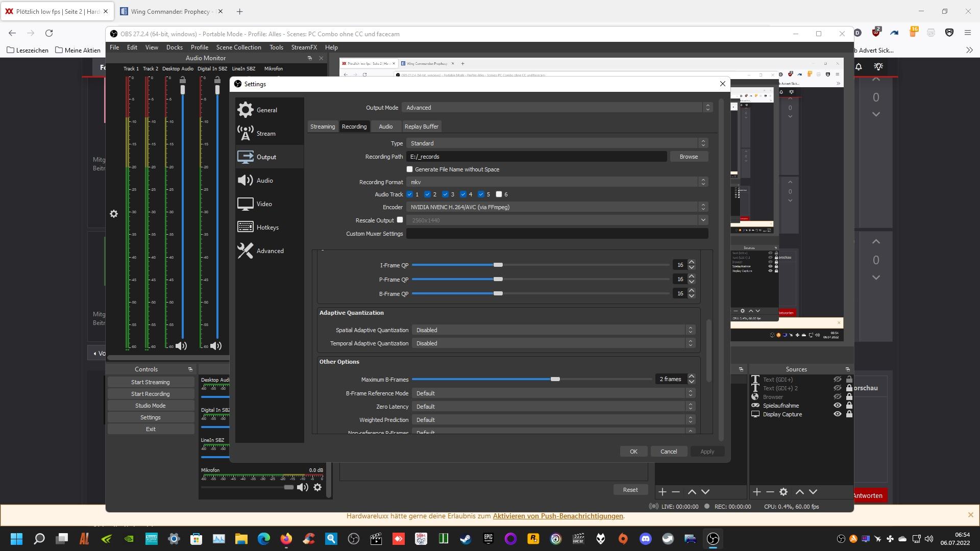This screenshot has width=980, height=551.
Task: Click the Browse button for recording path
Action: [x=689, y=157]
